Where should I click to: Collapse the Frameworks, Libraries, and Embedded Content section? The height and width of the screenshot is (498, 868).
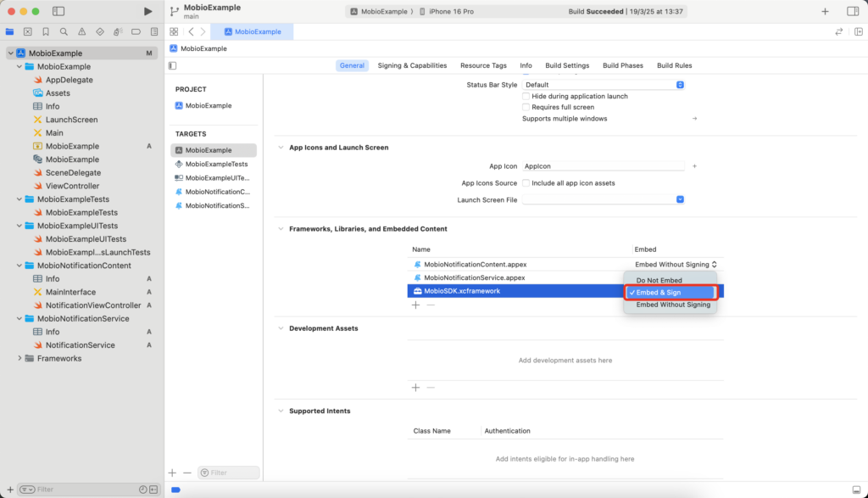pos(281,229)
